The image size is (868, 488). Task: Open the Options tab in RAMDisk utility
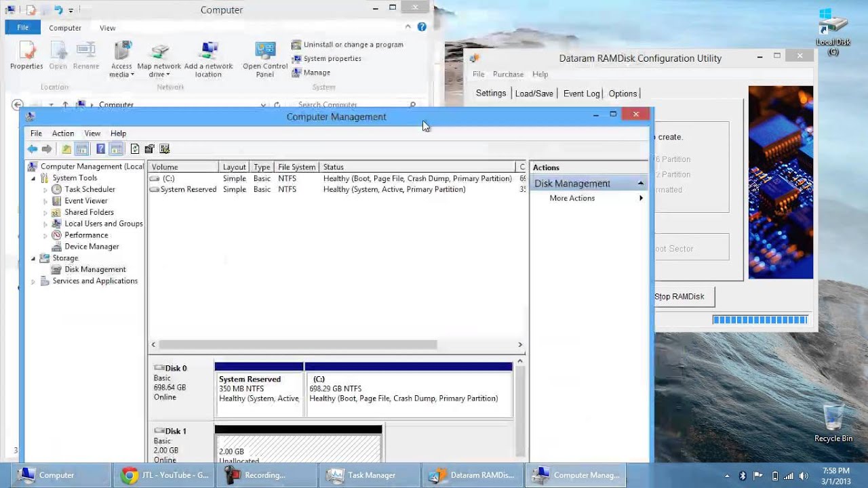(x=623, y=94)
